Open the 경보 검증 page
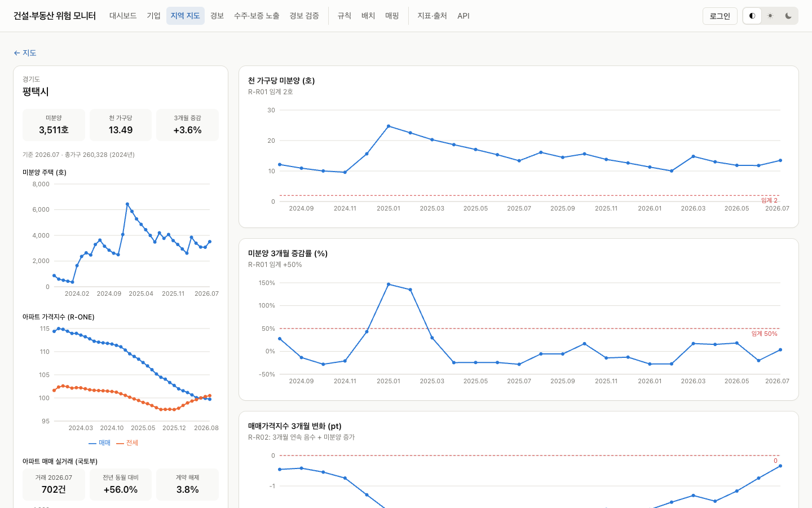The width and height of the screenshot is (812, 508). click(x=304, y=16)
